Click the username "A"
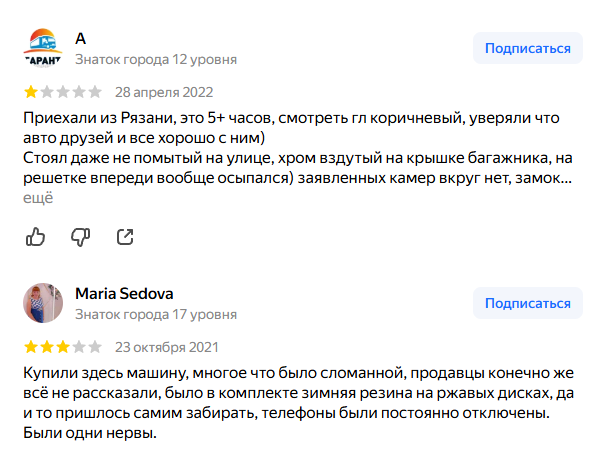This screenshot has width=611, height=460. click(x=81, y=38)
